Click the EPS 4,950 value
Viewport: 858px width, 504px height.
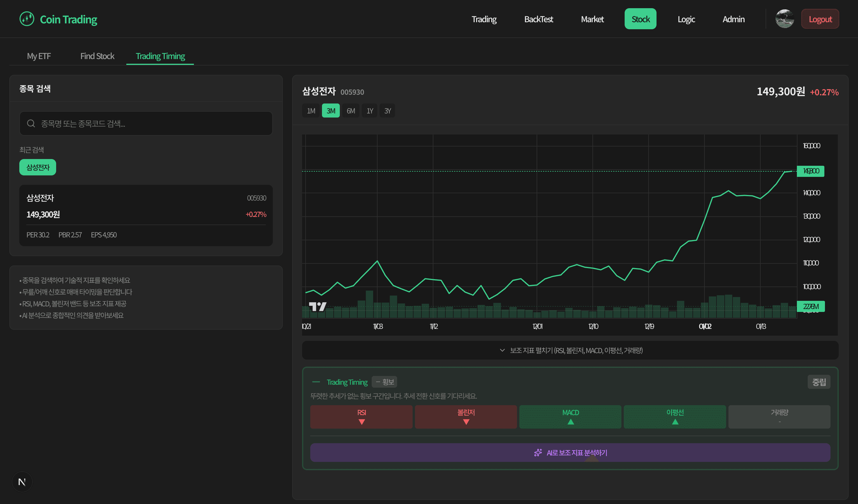click(x=104, y=235)
